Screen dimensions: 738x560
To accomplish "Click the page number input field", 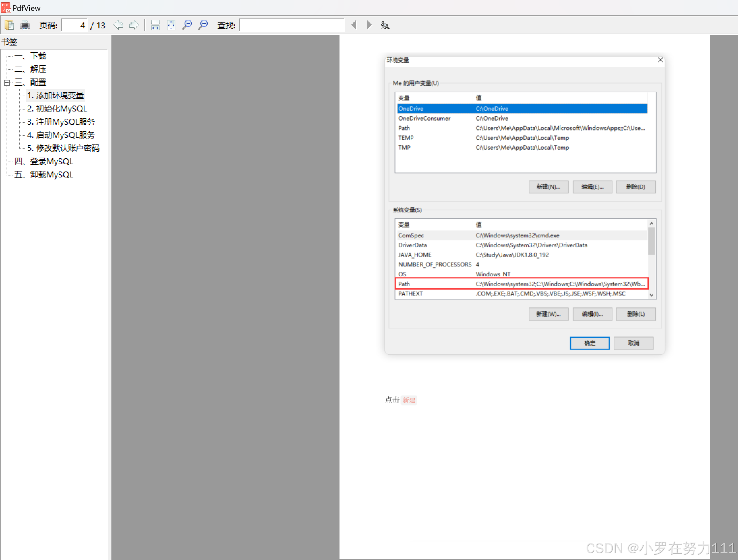I will click(75, 25).
